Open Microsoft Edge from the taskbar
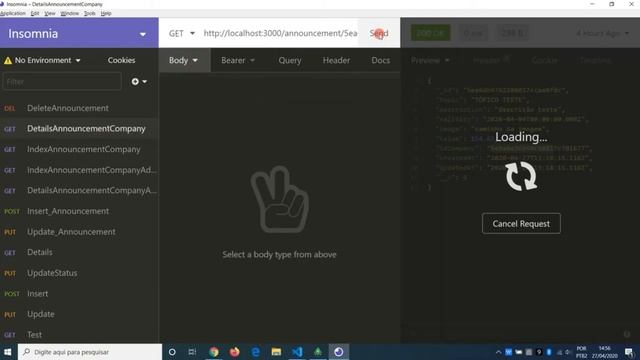This screenshot has height=360, width=640. (x=256, y=352)
